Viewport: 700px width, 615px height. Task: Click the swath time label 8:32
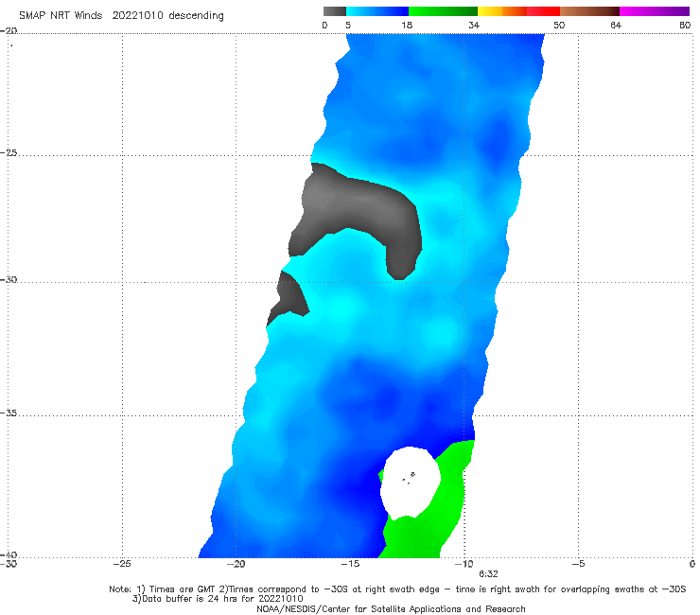click(x=488, y=574)
